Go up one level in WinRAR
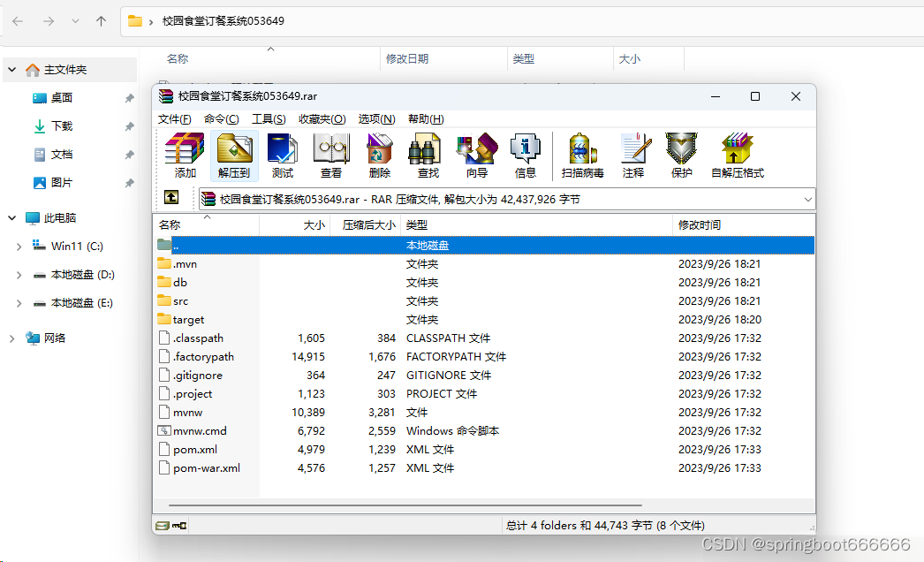This screenshot has height=562, width=924. tap(171, 197)
